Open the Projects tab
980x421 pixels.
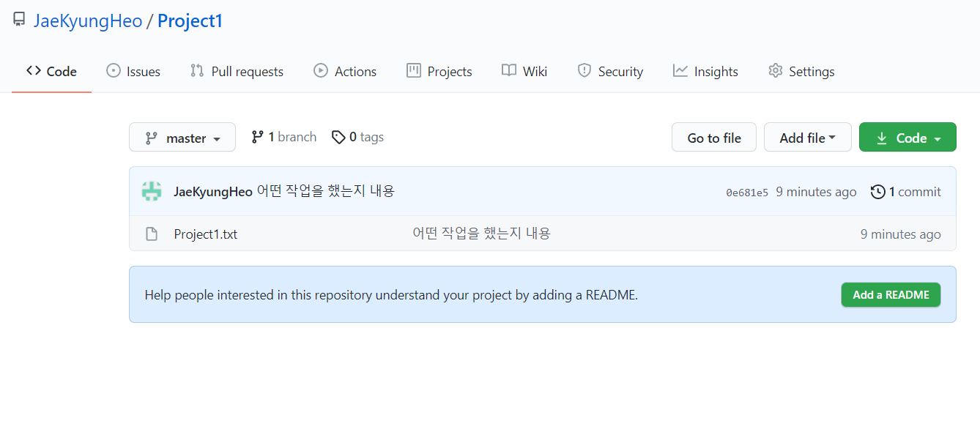(x=439, y=71)
